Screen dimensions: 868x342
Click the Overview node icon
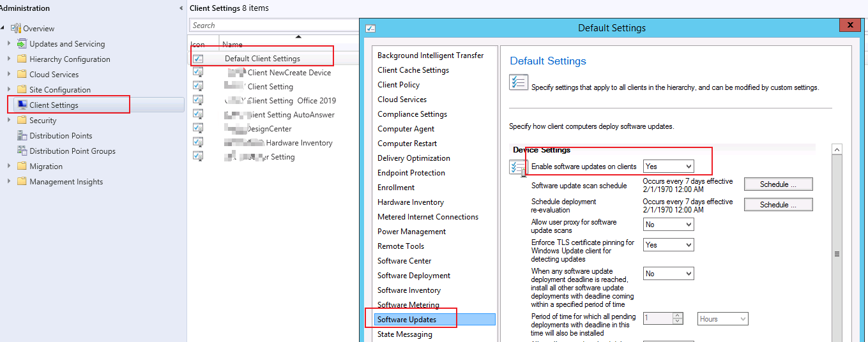pyautogui.click(x=16, y=28)
